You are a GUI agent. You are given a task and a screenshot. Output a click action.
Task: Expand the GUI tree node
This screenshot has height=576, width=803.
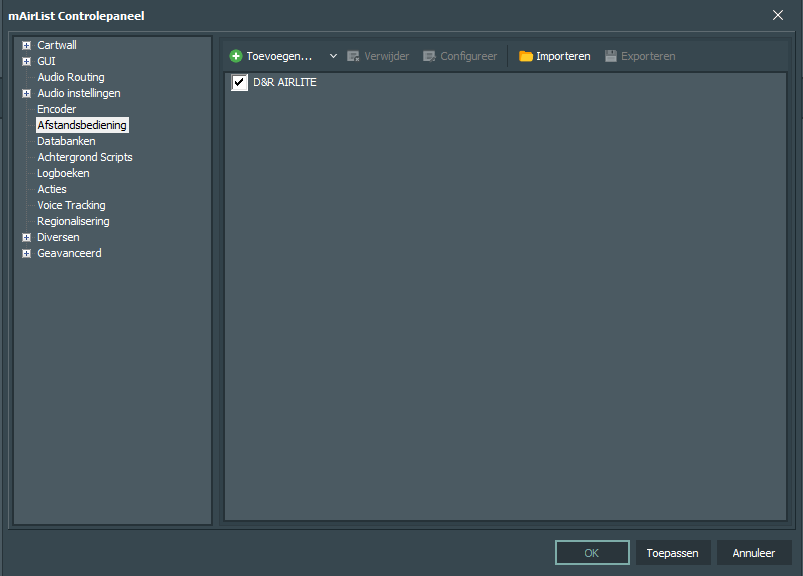pyautogui.click(x=27, y=61)
